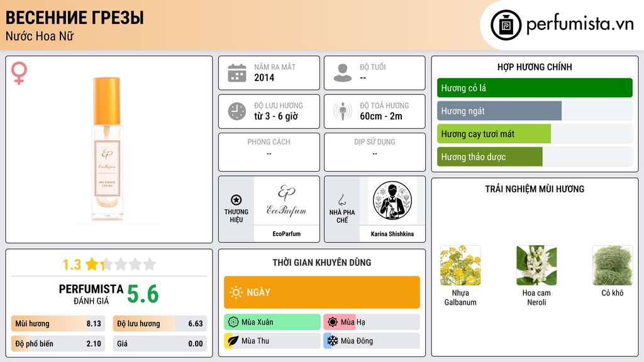This screenshot has height=362, width=644.
Task: Click the launch year value 2014
Action: [264, 77]
